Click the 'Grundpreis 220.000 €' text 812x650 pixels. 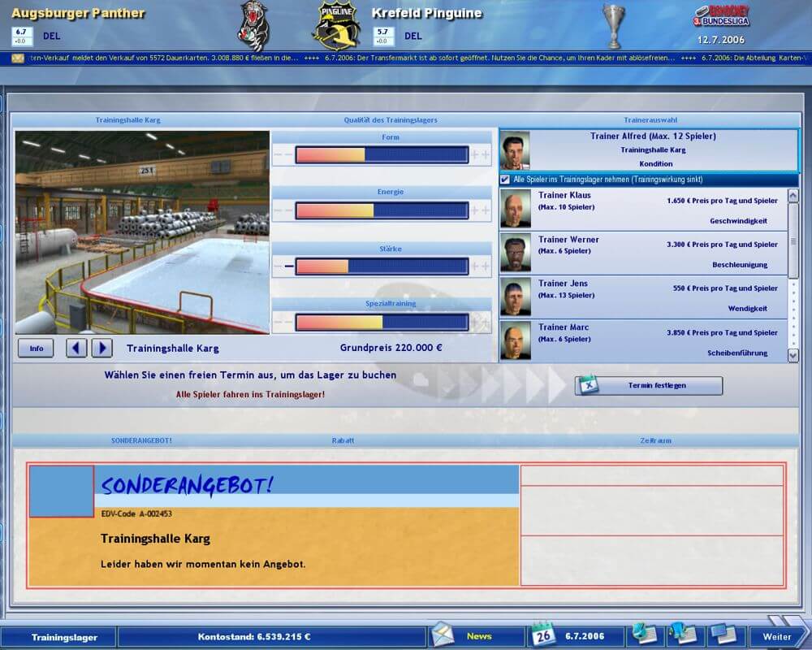coord(391,348)
